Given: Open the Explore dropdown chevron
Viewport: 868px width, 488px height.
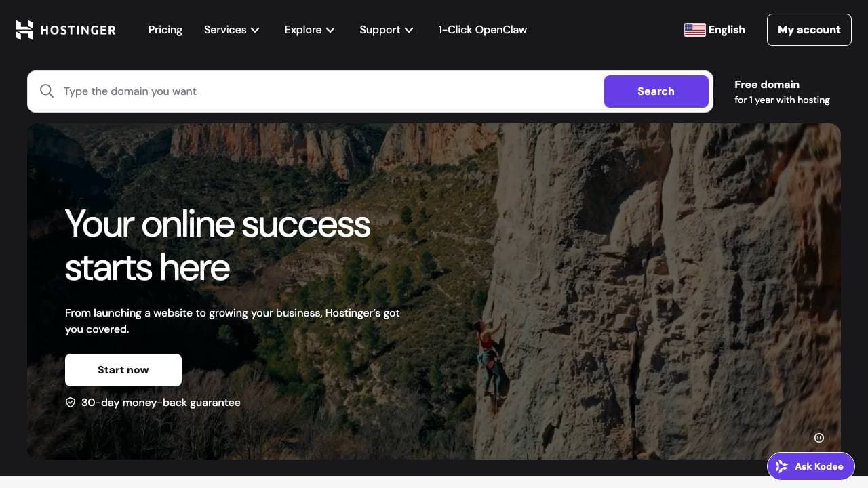Looking at the screenshot, I should click(x=330, y=30).
